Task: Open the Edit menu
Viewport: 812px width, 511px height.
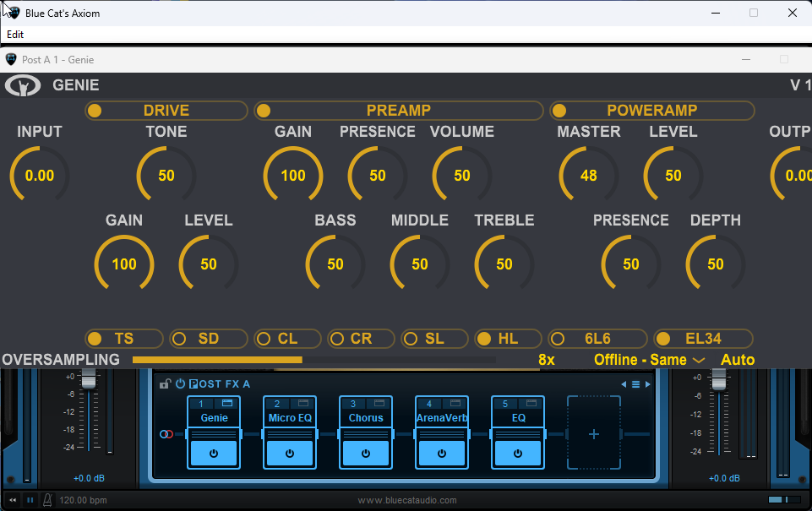Action: click(x=15, y=34)
